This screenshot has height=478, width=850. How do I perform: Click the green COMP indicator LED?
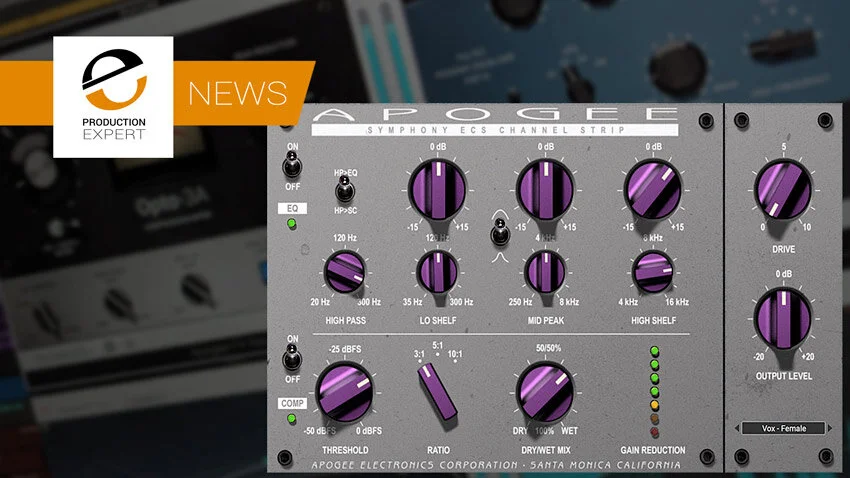(292, 418)
